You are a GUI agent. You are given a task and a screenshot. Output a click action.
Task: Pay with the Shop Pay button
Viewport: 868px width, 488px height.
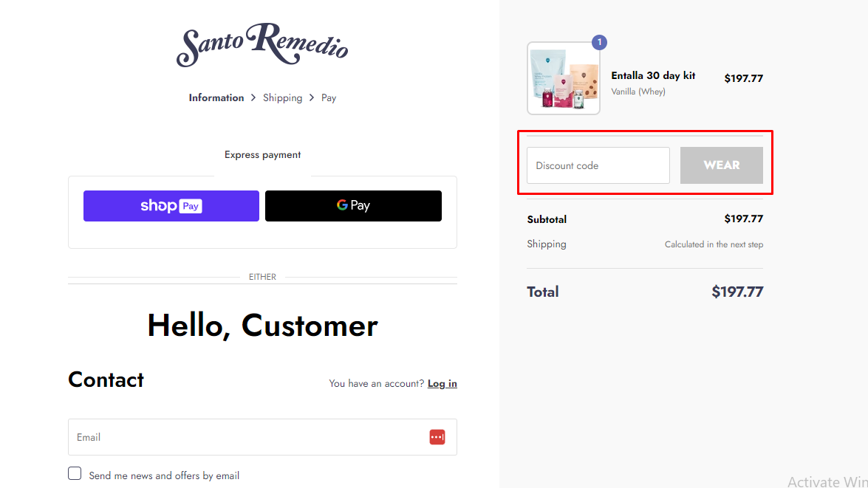click(171, 206)
